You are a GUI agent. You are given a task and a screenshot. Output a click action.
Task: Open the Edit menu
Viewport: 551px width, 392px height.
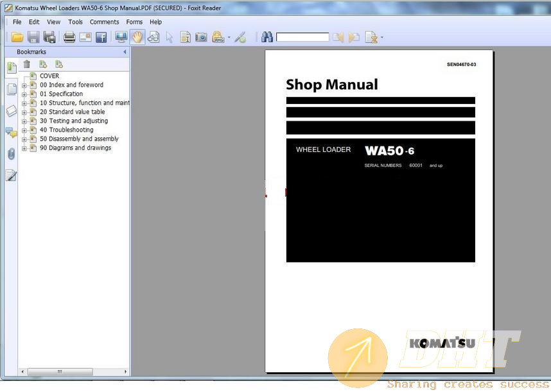pyautogui.click(x=34, y=22)
